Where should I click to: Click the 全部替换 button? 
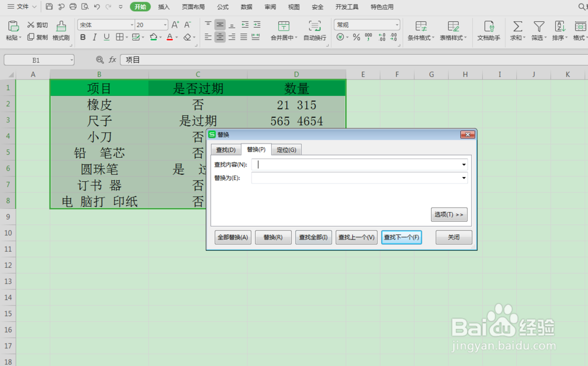click(x=232, y=237)
